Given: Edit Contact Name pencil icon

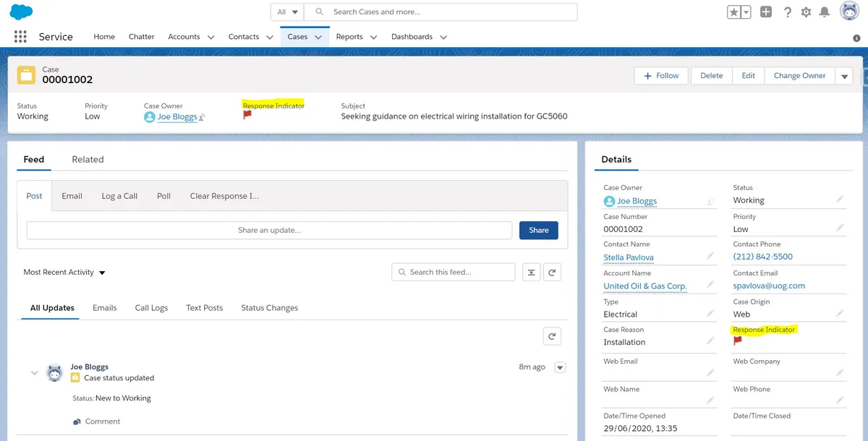Looking at the screenshot, I should tap(710, 256).
